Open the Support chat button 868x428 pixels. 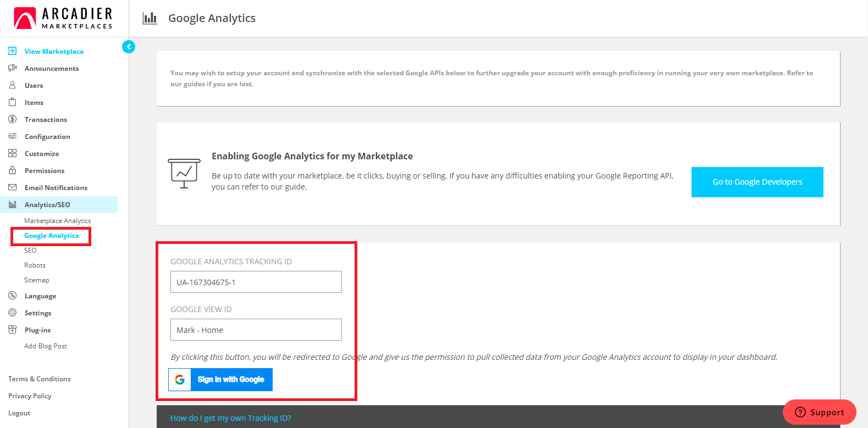click(x=820, y=412)
